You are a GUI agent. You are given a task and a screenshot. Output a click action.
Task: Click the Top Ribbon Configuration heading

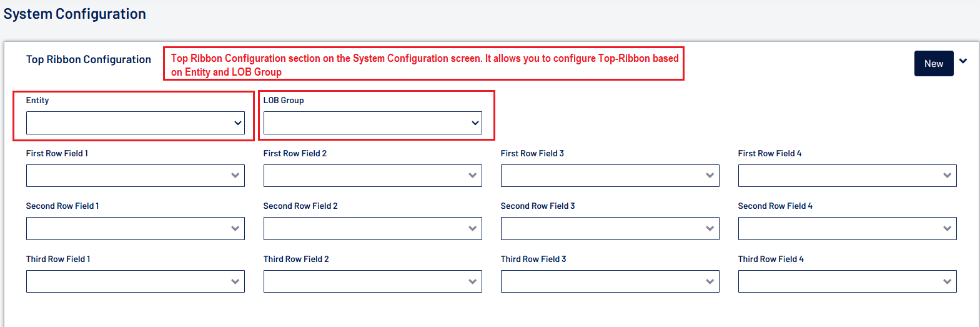pyautogui.click(x=89, y=59)
